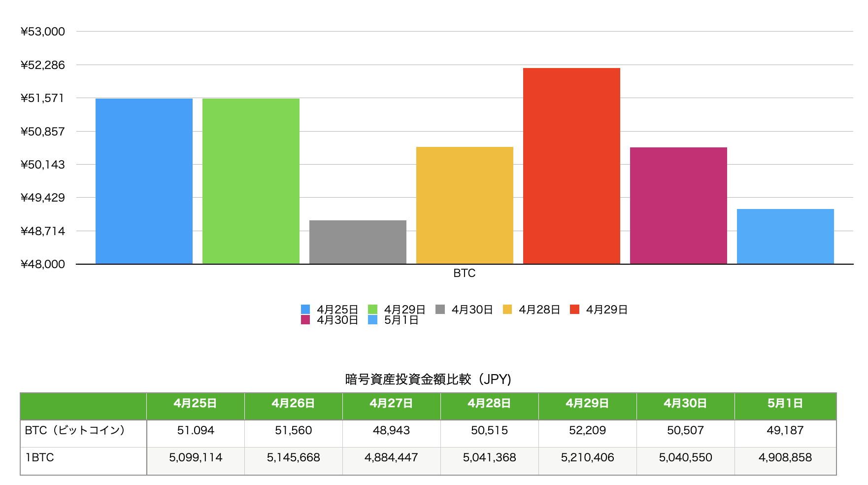
Task: Select the gray bar for 4月27日
Action: pyautogui.click(x=357, y=242)
